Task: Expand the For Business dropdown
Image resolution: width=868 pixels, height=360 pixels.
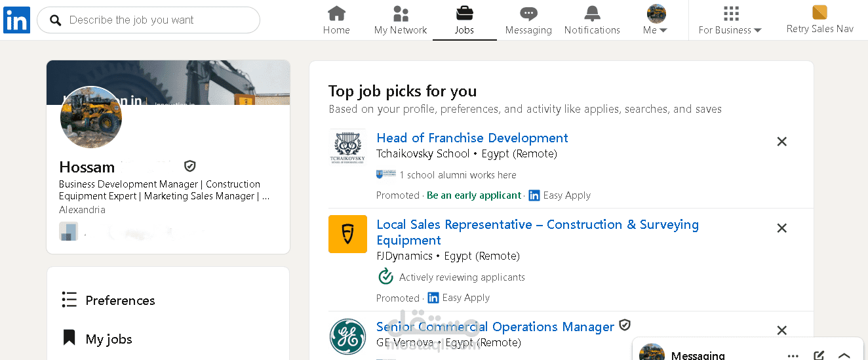Action: (730, 20)
